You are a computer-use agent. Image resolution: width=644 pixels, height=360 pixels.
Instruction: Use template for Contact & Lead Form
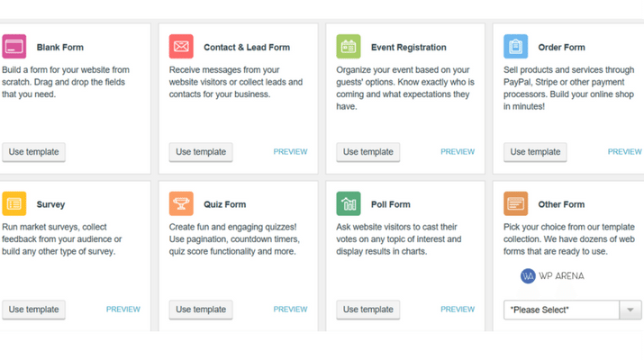click(201, 152)
